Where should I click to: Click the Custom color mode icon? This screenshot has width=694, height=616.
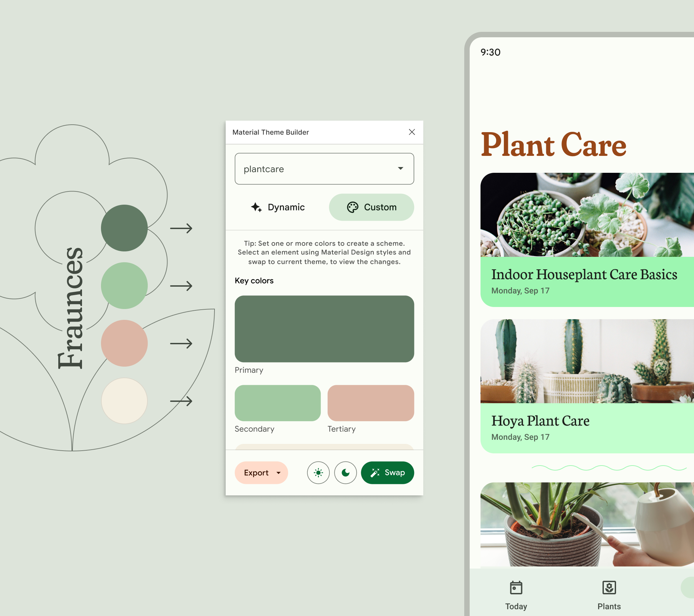[x=352, y=207]
